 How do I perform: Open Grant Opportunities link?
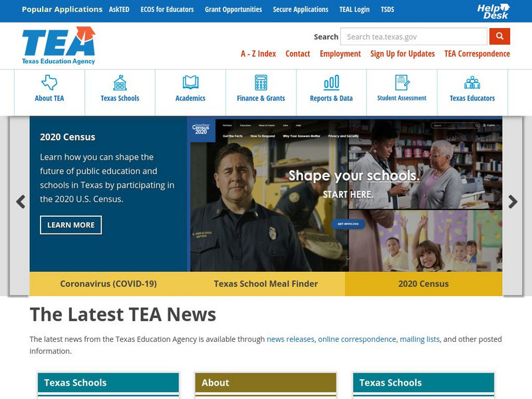pos(233,9)
